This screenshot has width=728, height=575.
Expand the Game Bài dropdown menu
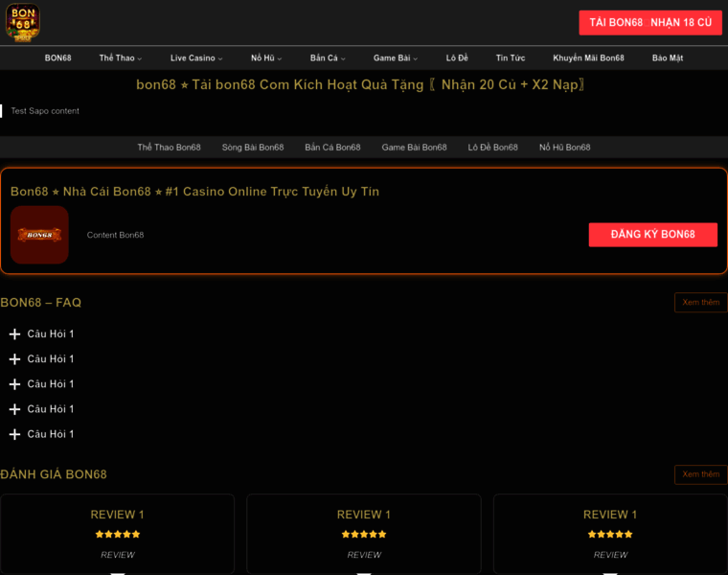396,58
